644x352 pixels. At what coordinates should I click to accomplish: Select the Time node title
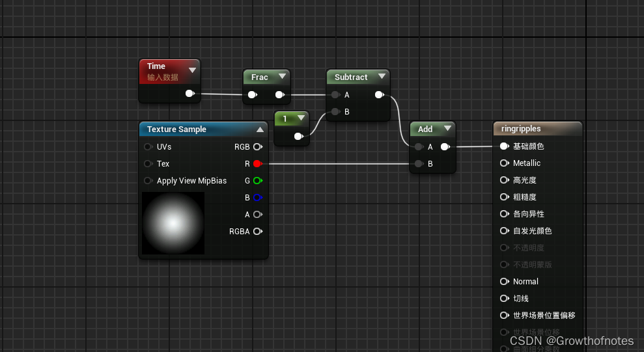tap(156, 66)
